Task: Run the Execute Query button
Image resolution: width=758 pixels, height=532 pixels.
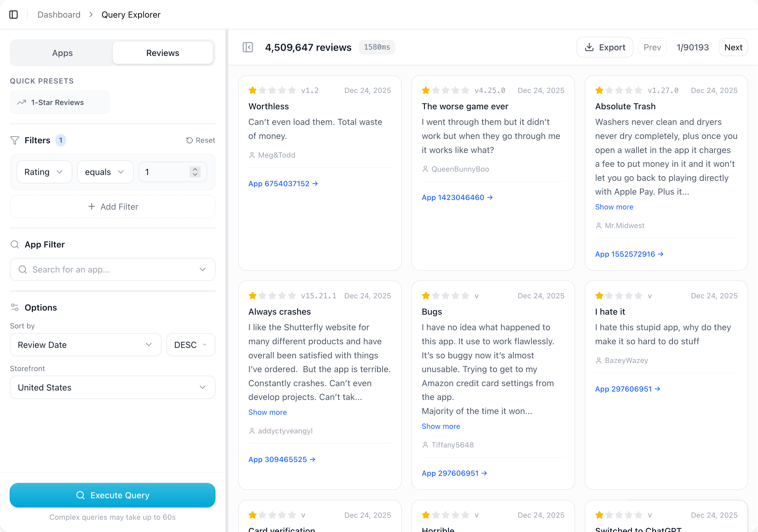Action: [112, 495]
